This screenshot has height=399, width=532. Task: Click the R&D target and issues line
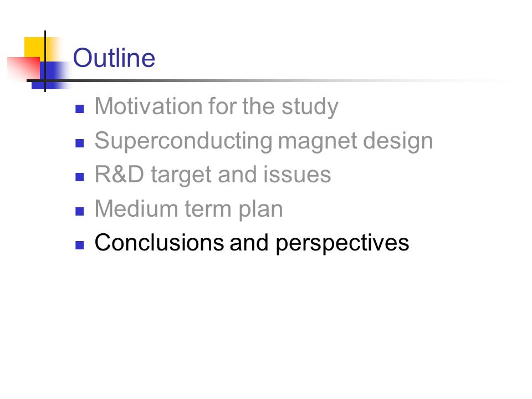click(x=213, y=175)
